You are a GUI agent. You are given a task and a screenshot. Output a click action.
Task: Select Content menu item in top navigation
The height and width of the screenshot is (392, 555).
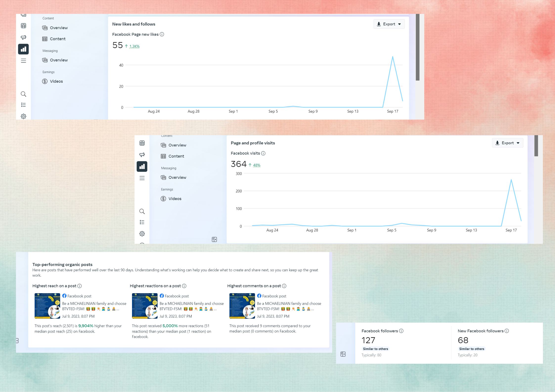tap(57, 39)
